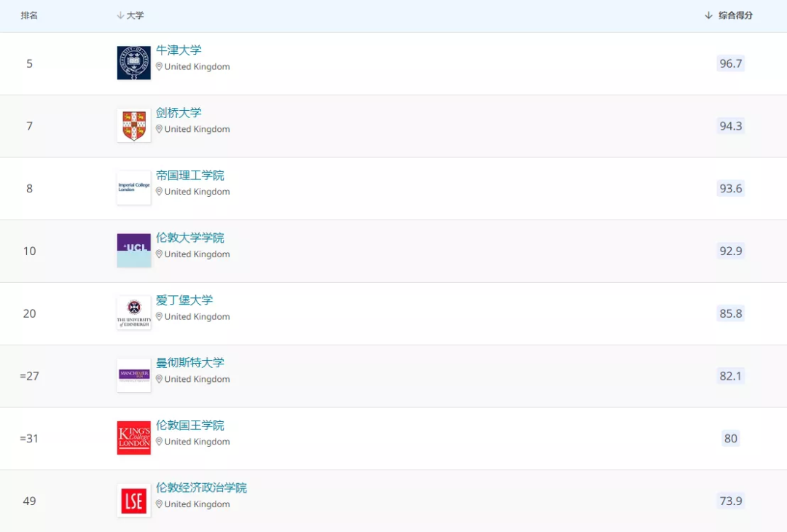Click location pin under 伦敦大学学院
Viewport: 787px width, 532px height.
(159, 254)
